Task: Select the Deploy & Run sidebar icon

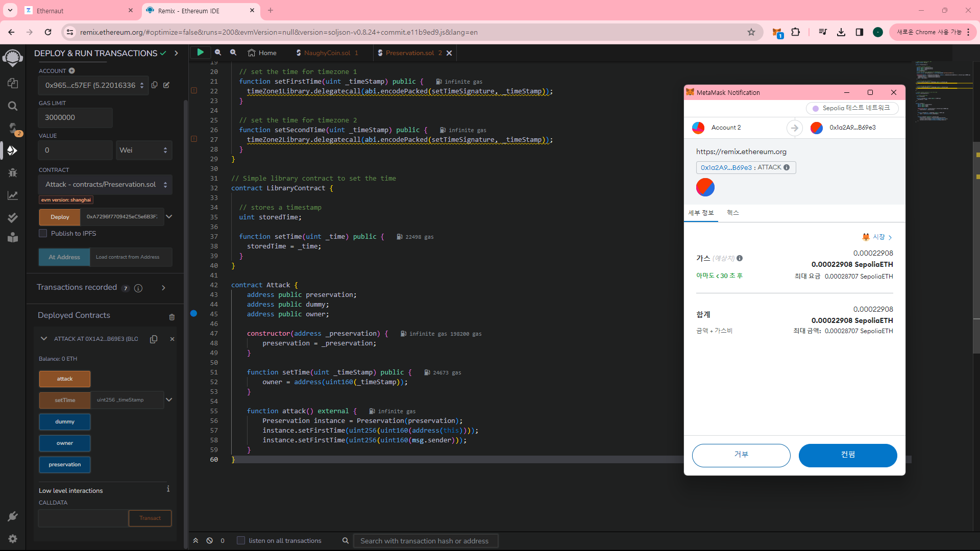Action: pos(13,151)
